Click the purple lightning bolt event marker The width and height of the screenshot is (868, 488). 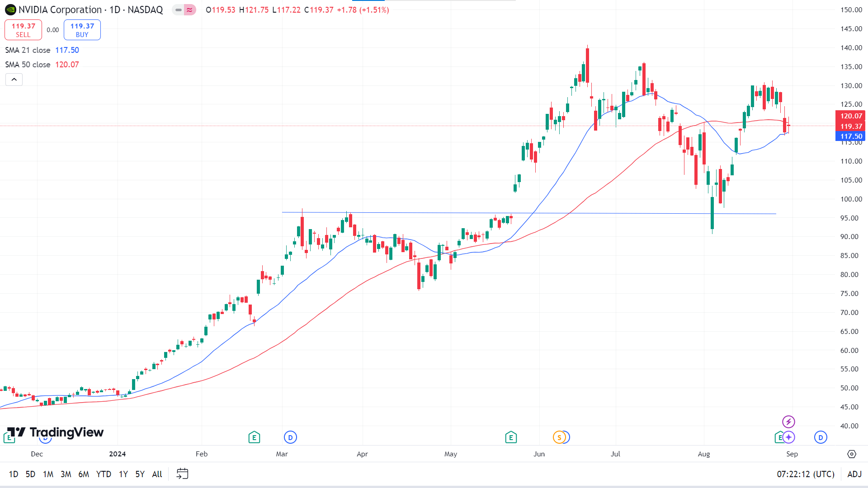[789, 422]
